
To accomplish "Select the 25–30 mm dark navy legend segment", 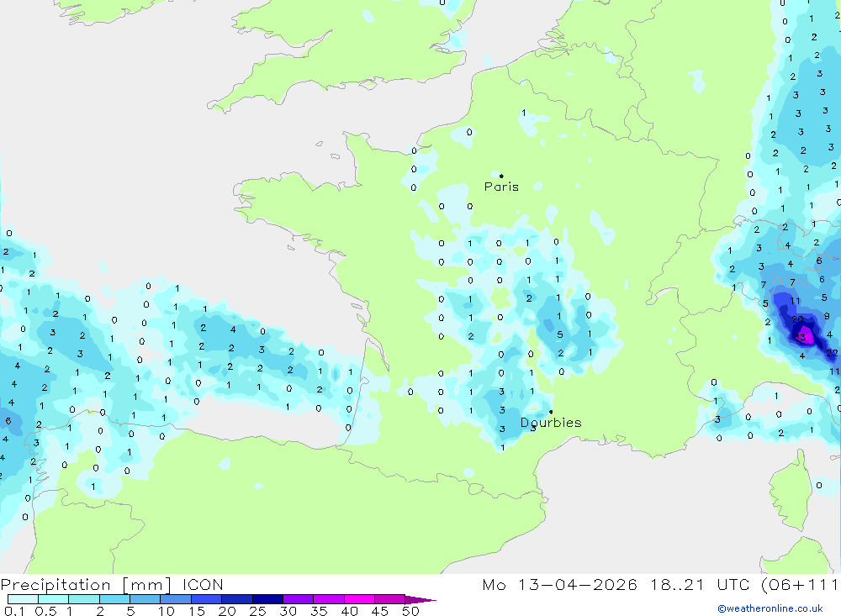I will [267, 599].
